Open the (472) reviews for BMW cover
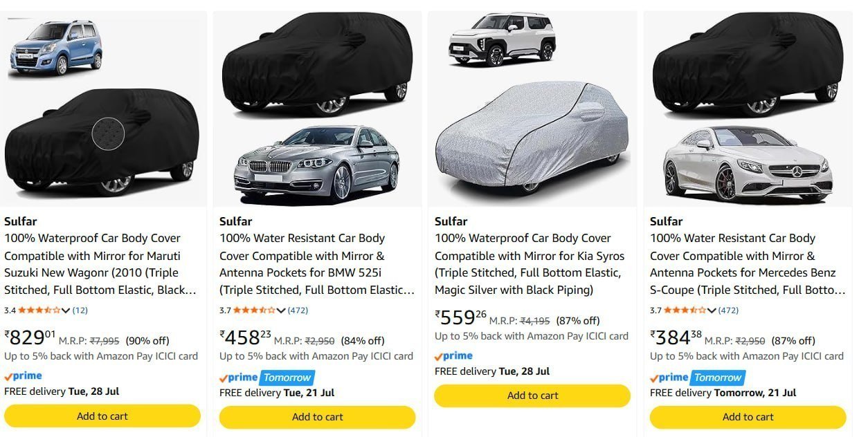 click(298, 310)
